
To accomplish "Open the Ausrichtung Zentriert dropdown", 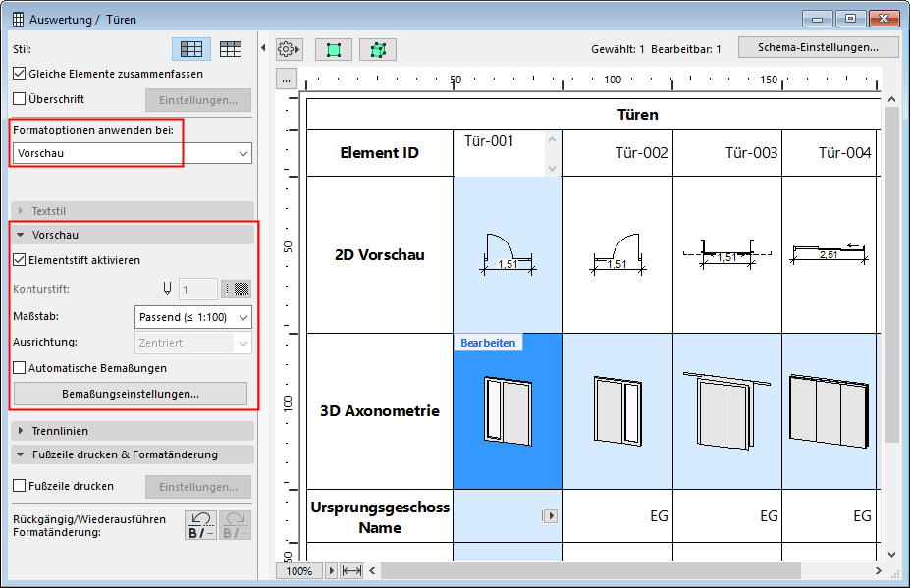I will point(192,343).
